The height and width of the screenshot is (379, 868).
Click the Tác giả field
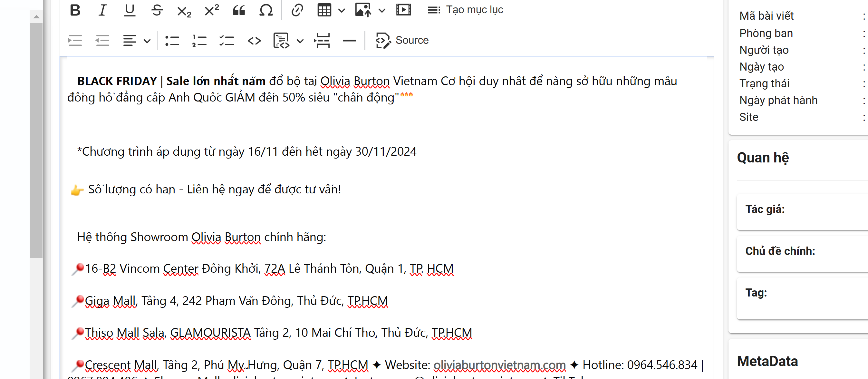(802, 212)
